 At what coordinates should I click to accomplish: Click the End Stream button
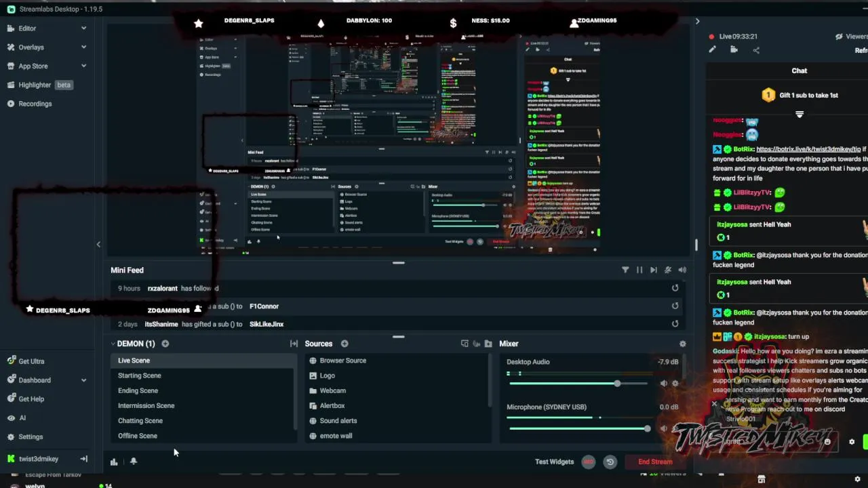[655, 462]
